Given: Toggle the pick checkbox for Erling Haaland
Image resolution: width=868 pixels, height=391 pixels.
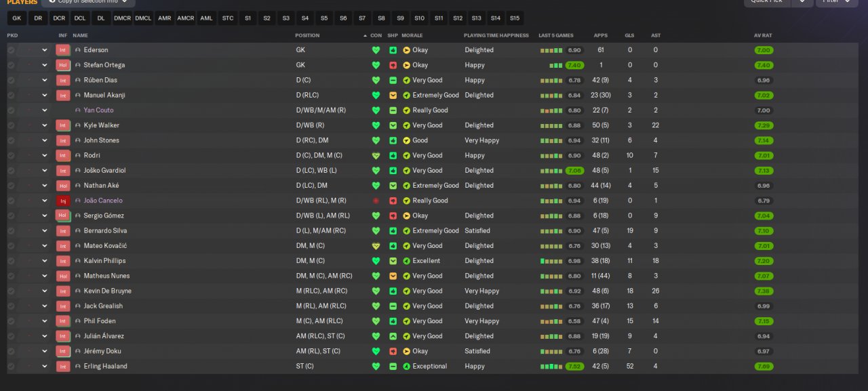Looking at the screenshot, I should pos(11,367).
